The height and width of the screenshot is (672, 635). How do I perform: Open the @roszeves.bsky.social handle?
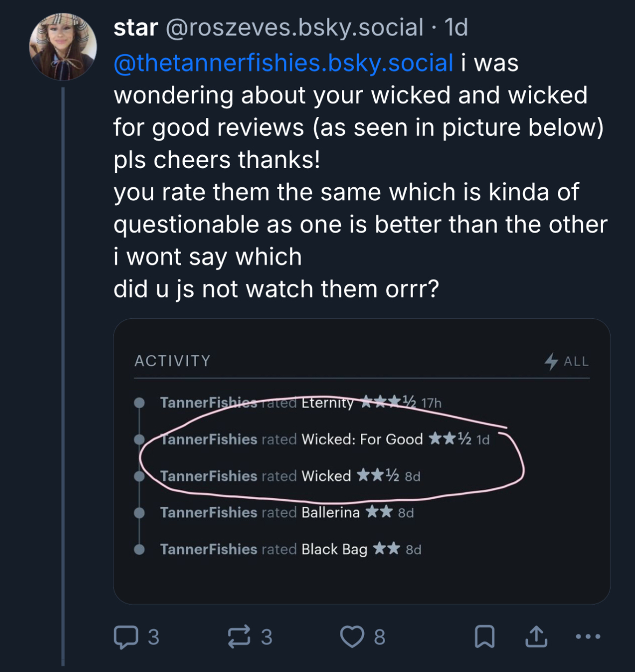point(295,28)
